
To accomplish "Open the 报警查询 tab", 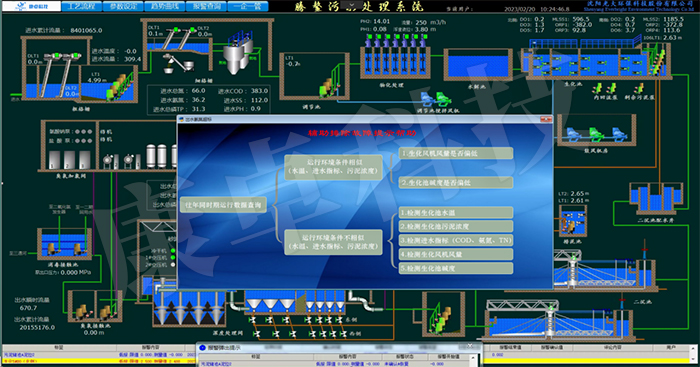I will click(206, 7).
